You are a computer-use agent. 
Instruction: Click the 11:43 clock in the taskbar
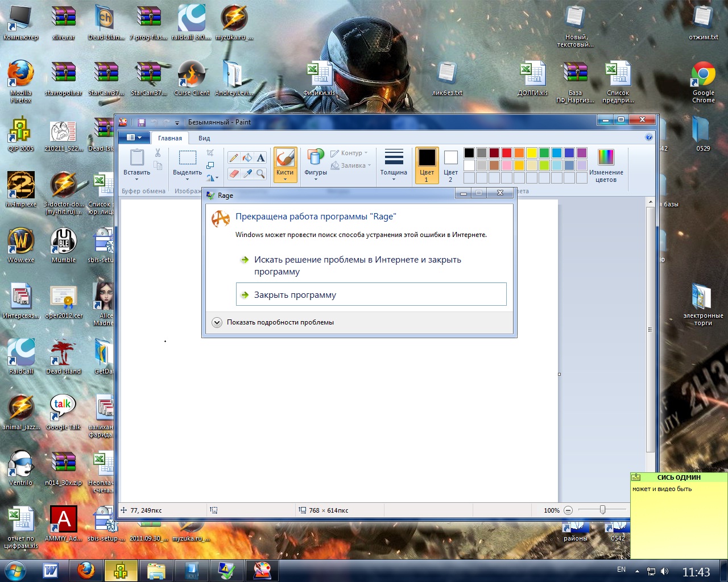point(696,572)
